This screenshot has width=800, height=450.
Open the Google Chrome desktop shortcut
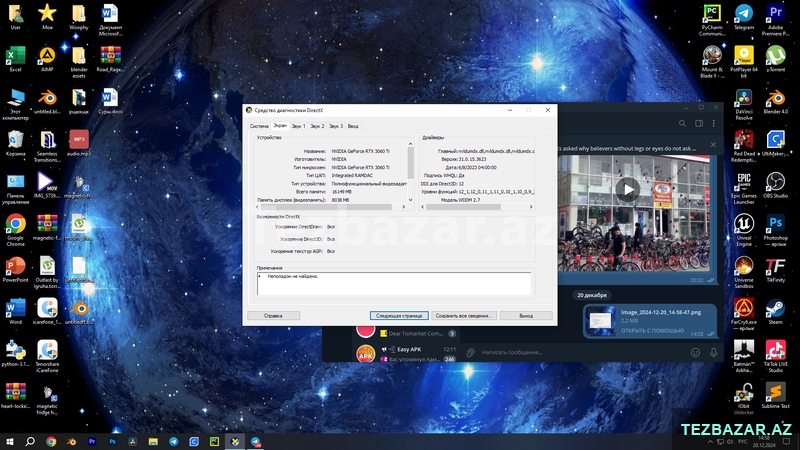[15, 230]
